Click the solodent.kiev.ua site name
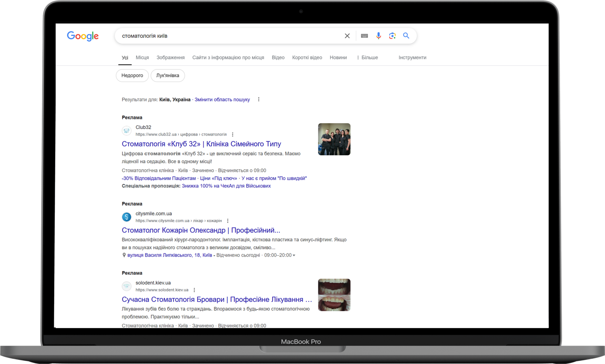 tap(153, 283)
